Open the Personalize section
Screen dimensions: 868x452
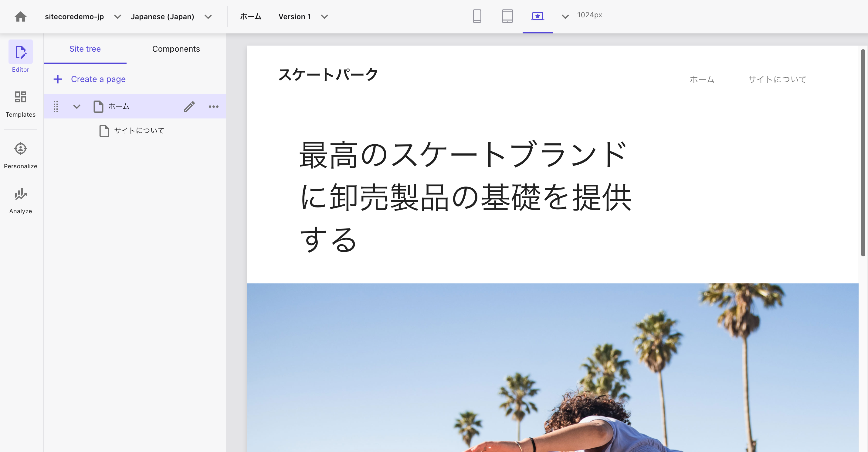(x=21, y=156)
